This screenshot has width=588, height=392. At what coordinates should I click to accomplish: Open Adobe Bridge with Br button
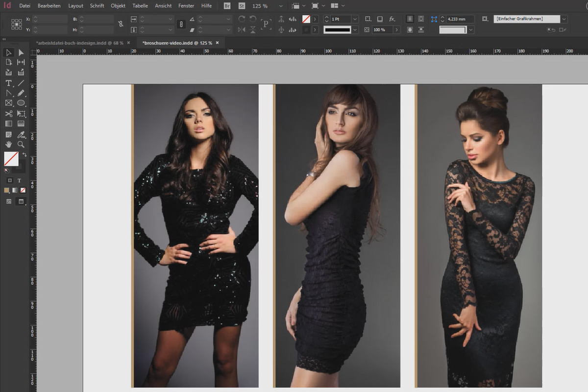coord(227,6)
